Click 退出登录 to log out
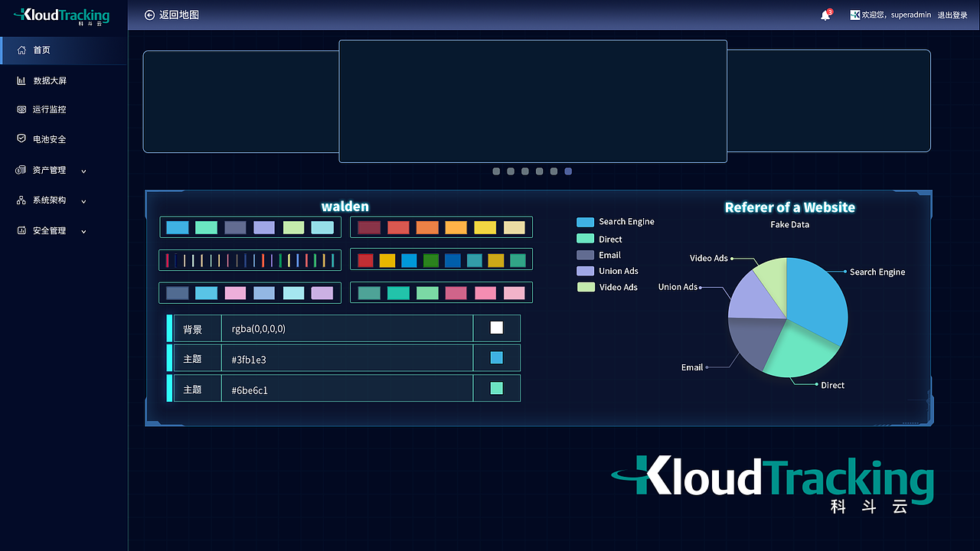Image resolution: width=980 pixels, height=551 pixels. click(952, 15)
